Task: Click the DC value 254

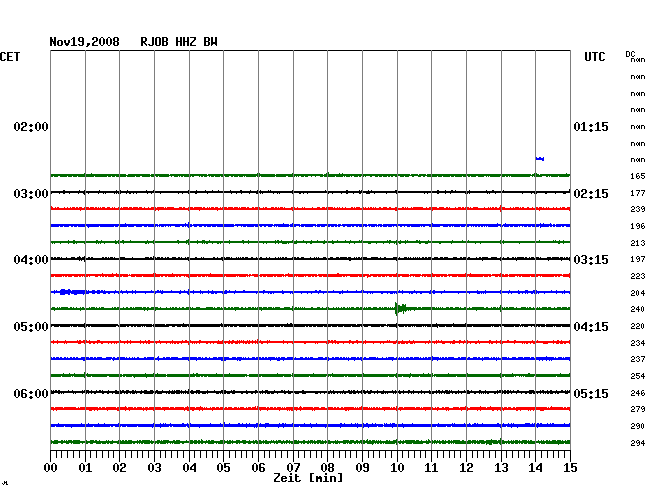Action: click(638, 376)
